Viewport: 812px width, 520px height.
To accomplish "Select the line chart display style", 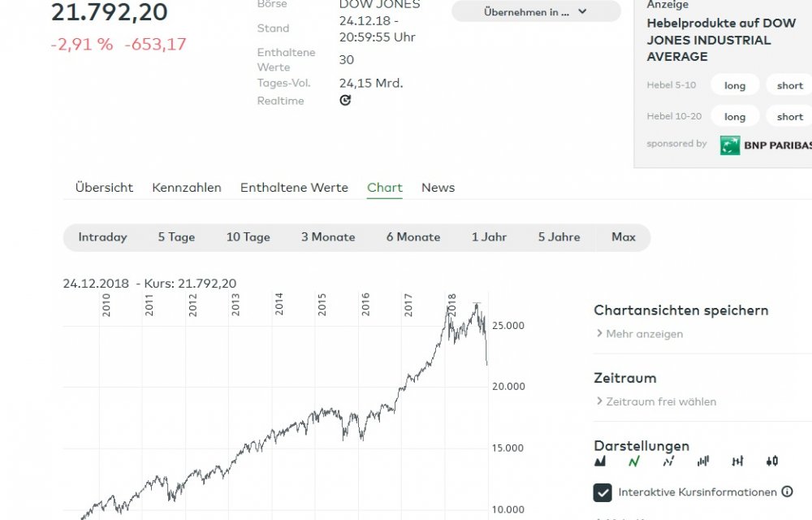I will (x=634, y=461).
